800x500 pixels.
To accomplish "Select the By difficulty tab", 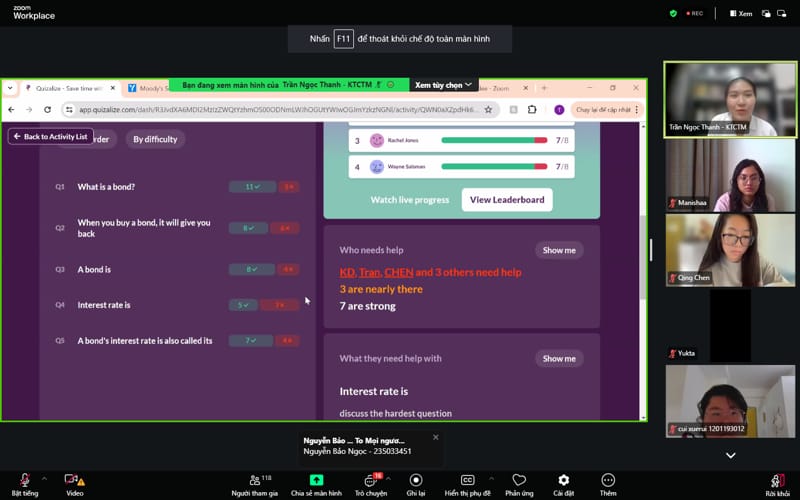I will (x=155, y=139).
